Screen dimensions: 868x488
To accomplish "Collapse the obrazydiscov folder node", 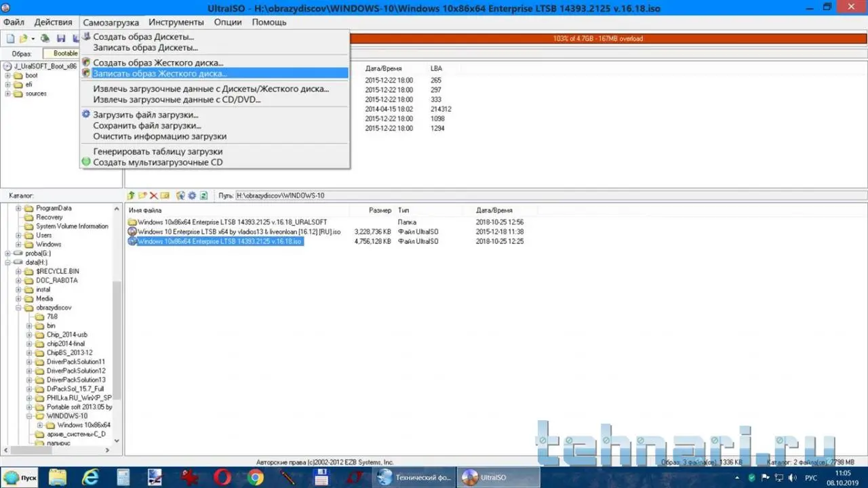I will tap(19, 308).
